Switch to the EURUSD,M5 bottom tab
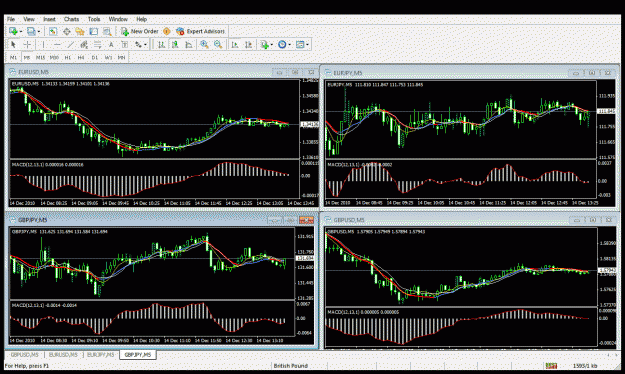 [x=63, y=355]
